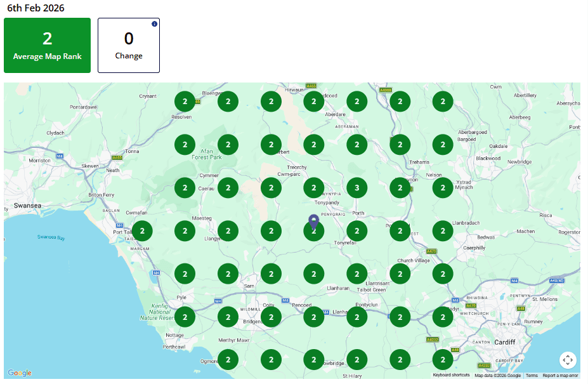Open the map Terms link
The image size is (588, 384).
click(532, 376)
